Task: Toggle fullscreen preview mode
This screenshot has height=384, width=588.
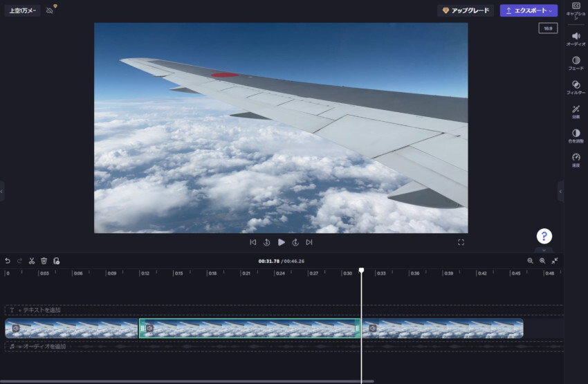Action: [461, 242]
